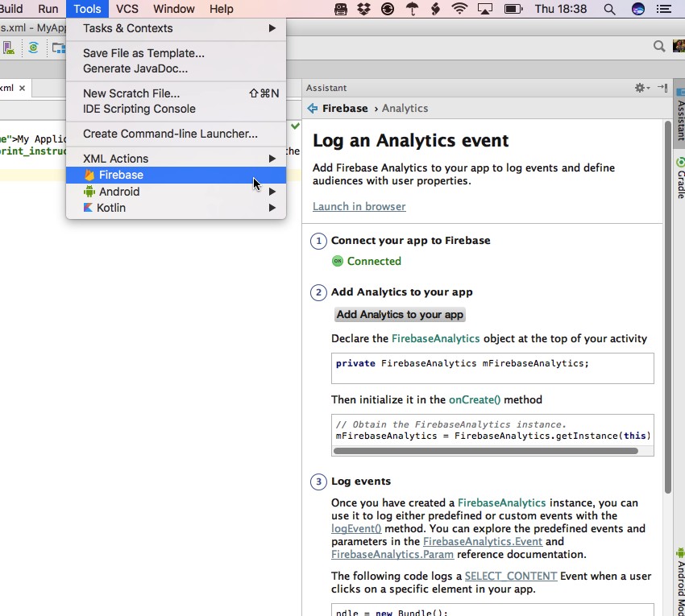Select Firebase from Tools menu
Screen dimensions: 685x616
[x=176, y=175]
